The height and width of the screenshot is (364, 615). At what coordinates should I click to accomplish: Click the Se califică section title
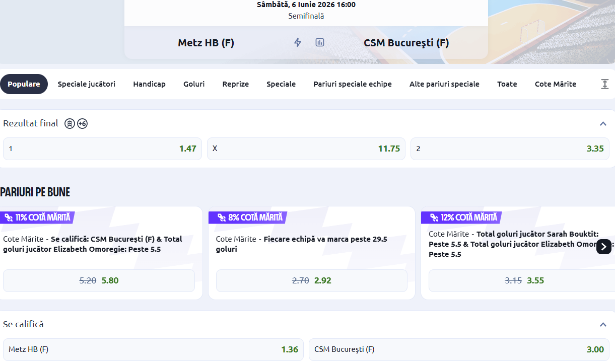[x=23, y=324]
